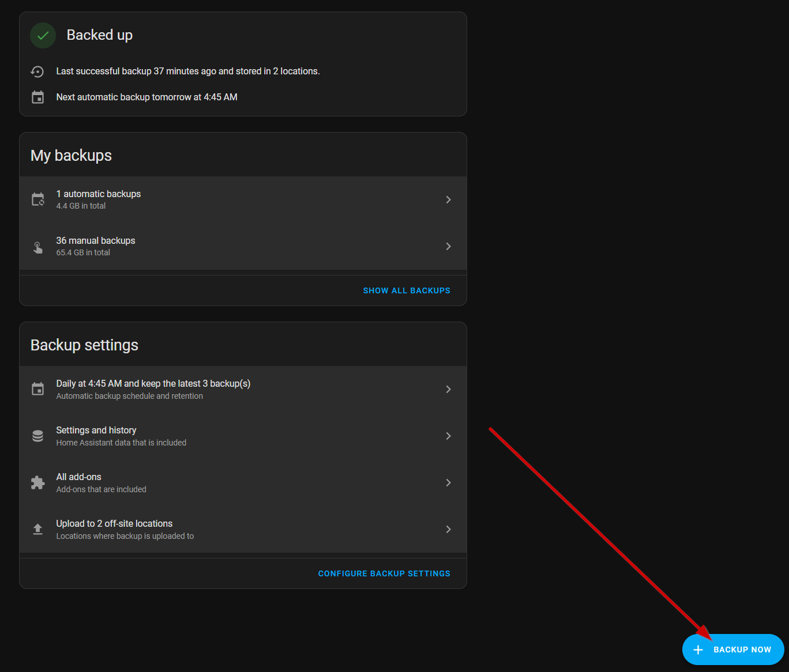Open the Settings and history chevron
The height and width of the screenshot is (672, 789).
pos(448,436)
